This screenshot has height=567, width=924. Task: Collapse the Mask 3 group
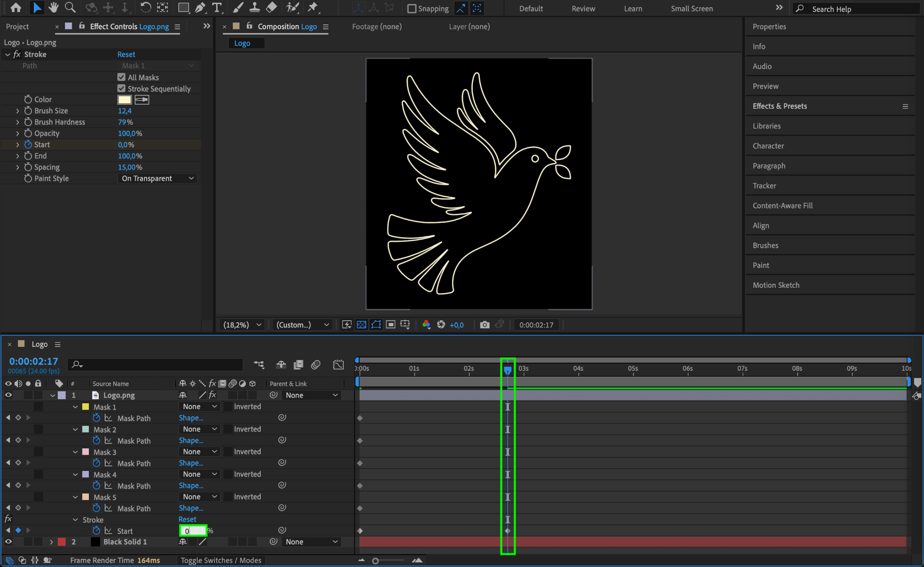pos(75,452)
